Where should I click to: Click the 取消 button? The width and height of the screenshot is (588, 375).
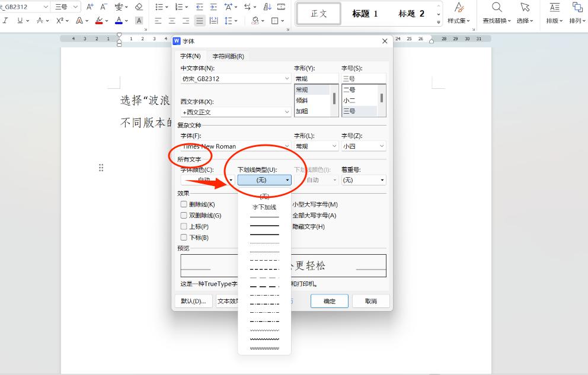click(370, 301)
